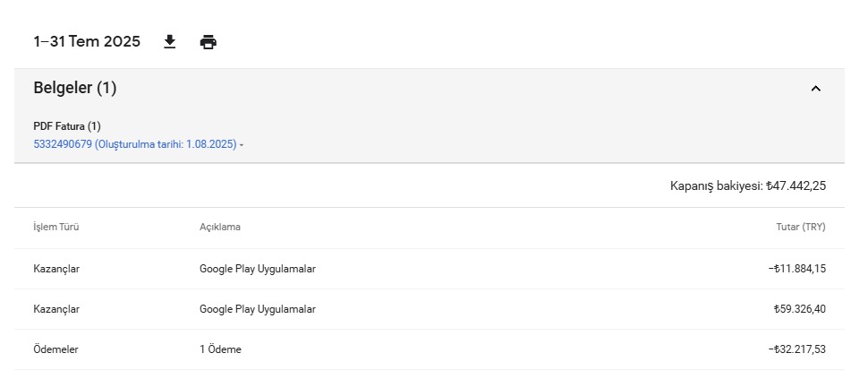The image size is (868, 379).
Task: Select the Kapanış bakiyesi ₺47.442,25 text
Action: click(748, 185)
